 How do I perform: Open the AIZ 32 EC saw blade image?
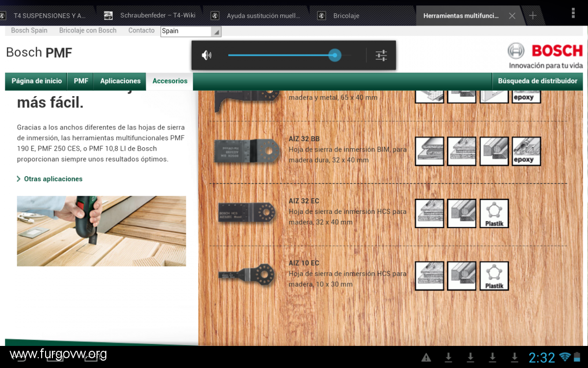248,213
